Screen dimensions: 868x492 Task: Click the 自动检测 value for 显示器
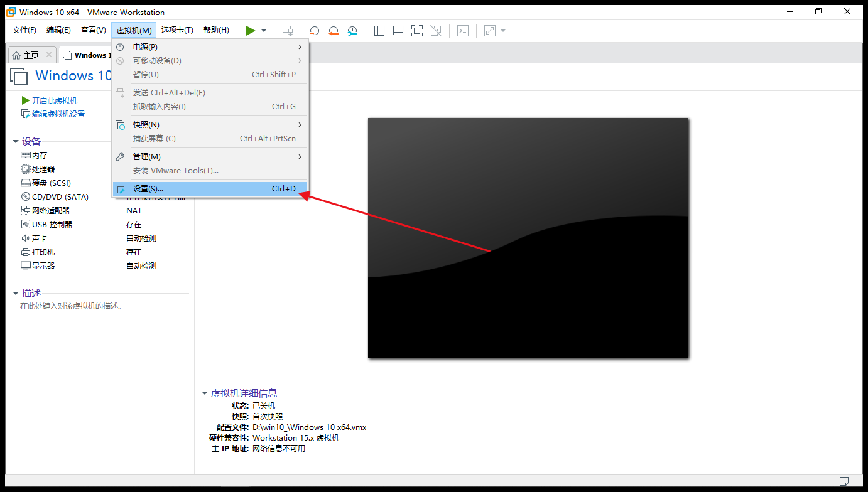pyautogui.click(x=141, y=266)
